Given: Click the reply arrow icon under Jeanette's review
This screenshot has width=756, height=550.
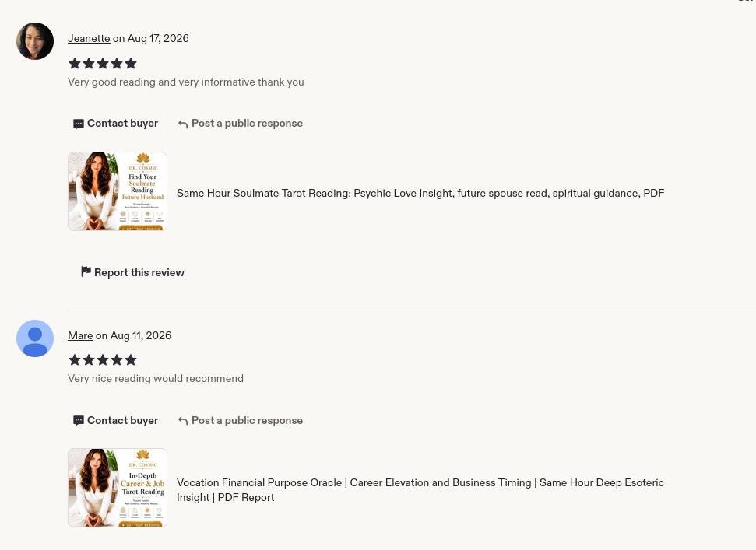Looking at the screenshot, I should [x=183, y=124].
